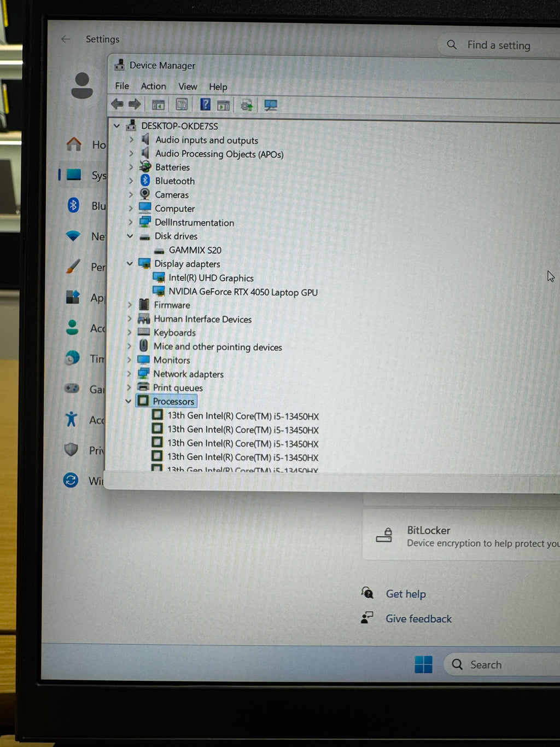Select DellInstrumentation in the device tree
The width and height of the screenshot is (560, 747).
click(194, 222)
